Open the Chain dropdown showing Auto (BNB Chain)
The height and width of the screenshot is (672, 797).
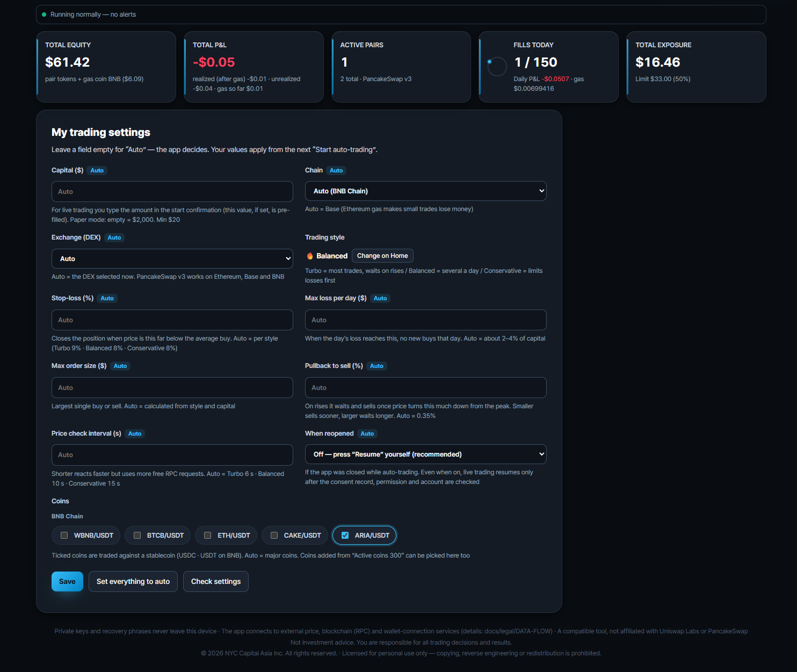pyautogui.click(x=426, y=191)
